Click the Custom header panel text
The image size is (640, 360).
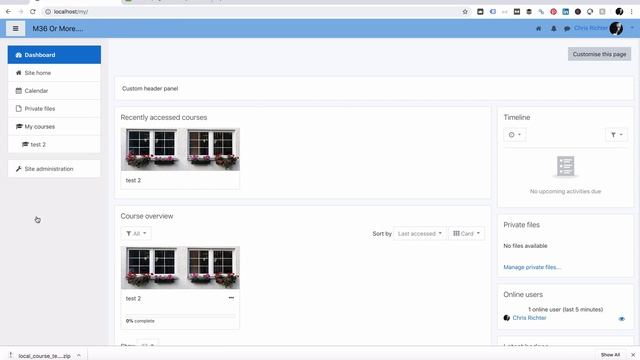coord(150,88)
